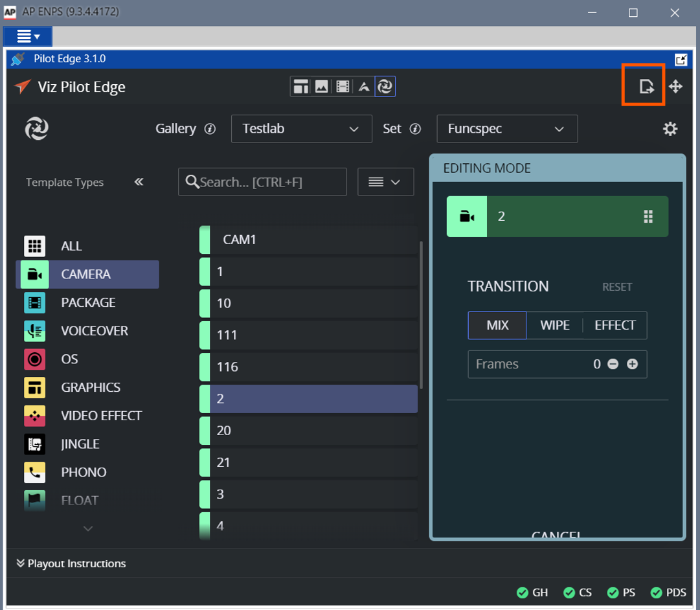The width and height of the screenshot is (700, 610).
Task: Click the PS status indicator
Action: 621,593
